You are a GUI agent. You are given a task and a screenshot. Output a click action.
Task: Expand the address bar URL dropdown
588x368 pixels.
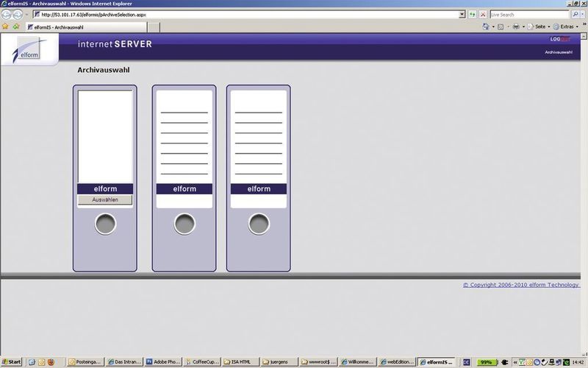[x=462, y=14]
